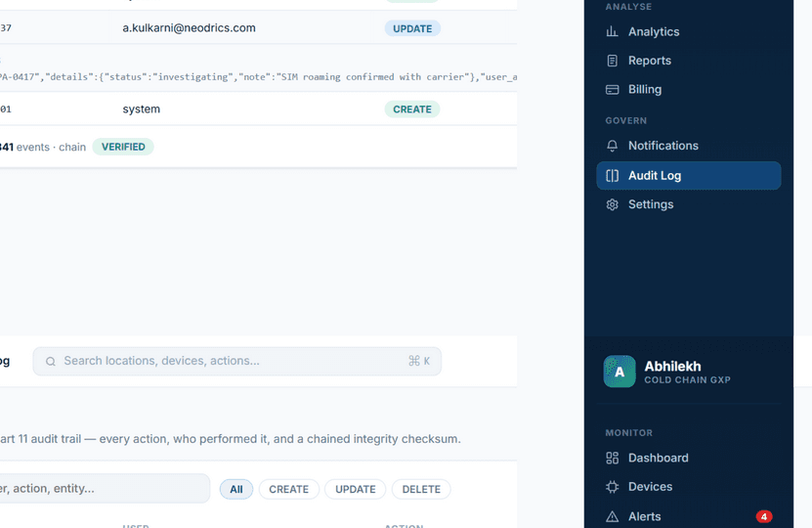Click the events chain summary text
The height and width of the screenshot is (528, 812).
pyautogui.click(x=43, y=148)
